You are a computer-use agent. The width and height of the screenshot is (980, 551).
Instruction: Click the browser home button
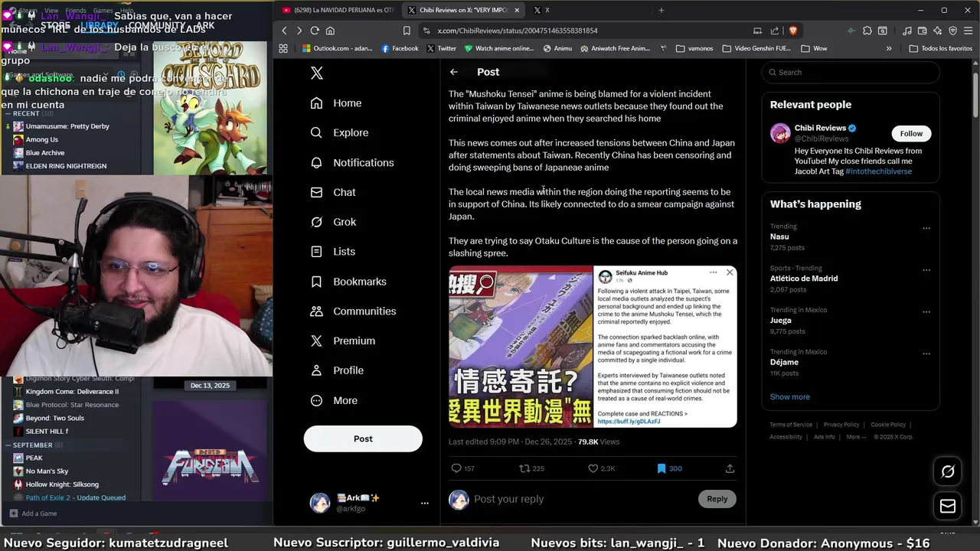pos(330,31)
